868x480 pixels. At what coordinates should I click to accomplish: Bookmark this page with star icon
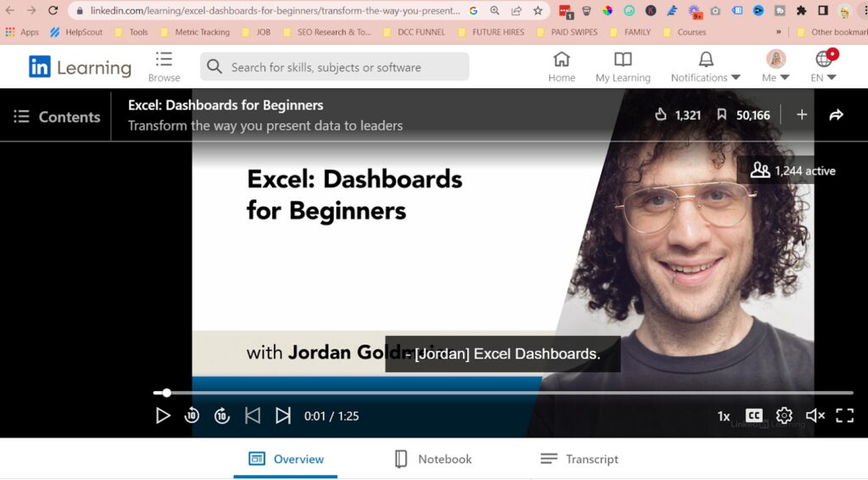(537, 10)
